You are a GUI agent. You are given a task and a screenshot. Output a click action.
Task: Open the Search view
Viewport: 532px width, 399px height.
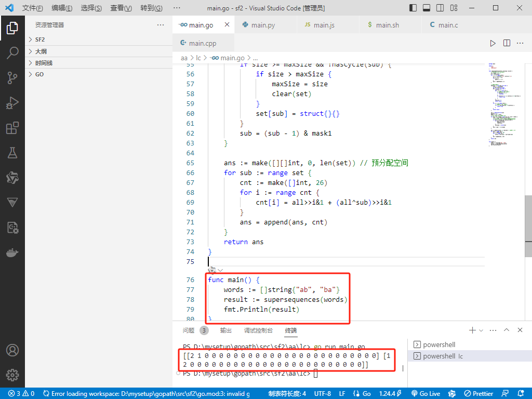click(x=12, y=52)
